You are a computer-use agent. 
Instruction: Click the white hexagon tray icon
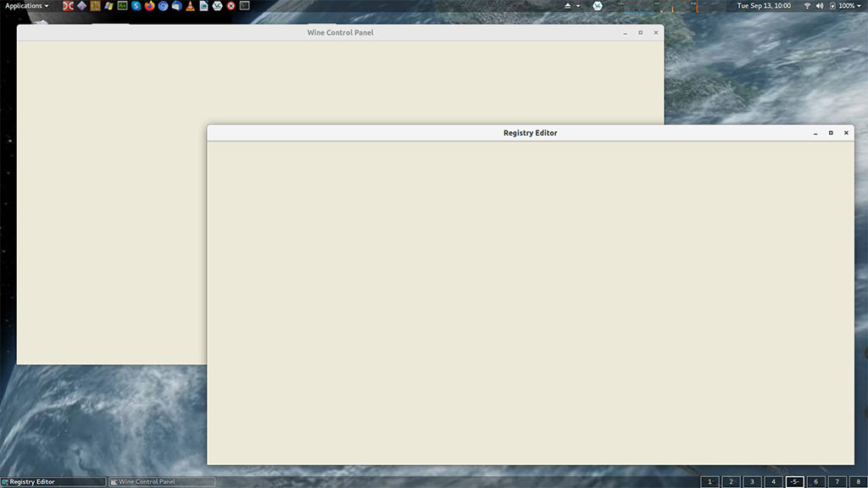598,6
